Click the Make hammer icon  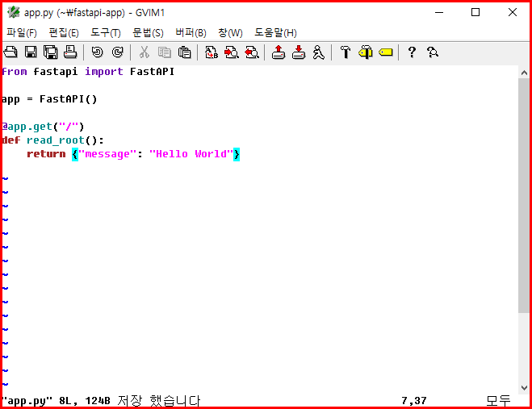click(346, 52)
